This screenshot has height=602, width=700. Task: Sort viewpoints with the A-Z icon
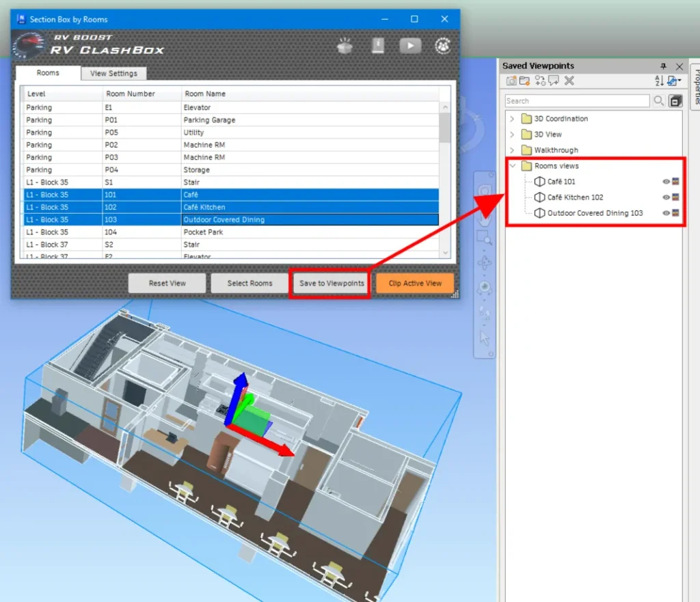pyautogui.click(x=659, y=81)
